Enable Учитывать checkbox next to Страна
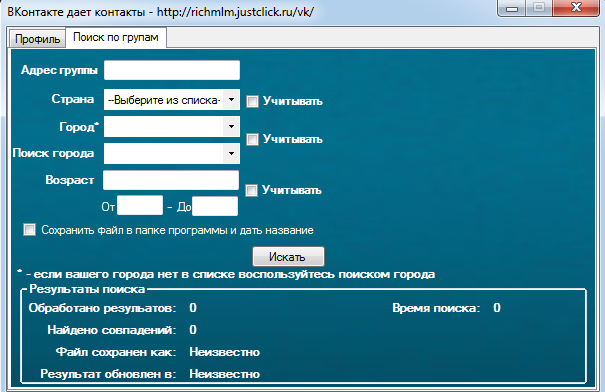 (x=252, y=101)
